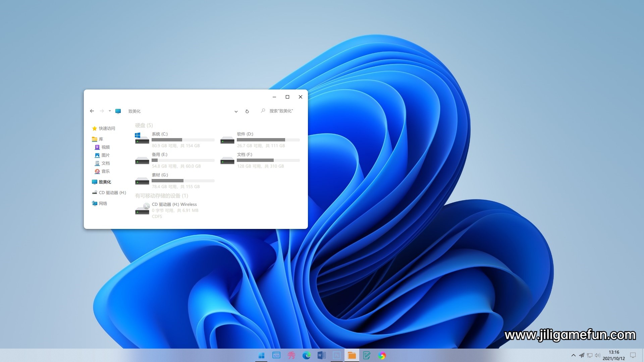Open the volume control tray icon
Viewport: 644px width, 362px height.
coord(598,355)
